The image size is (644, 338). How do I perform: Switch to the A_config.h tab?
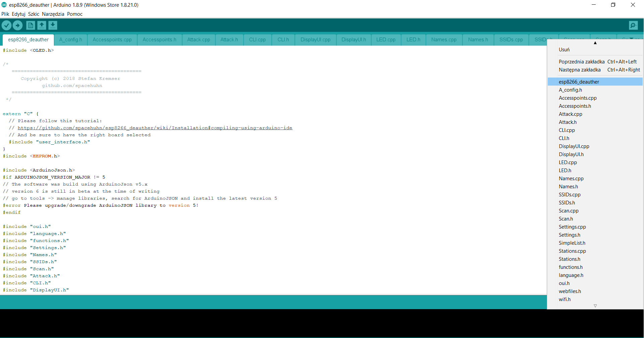[x=71, y=40]
